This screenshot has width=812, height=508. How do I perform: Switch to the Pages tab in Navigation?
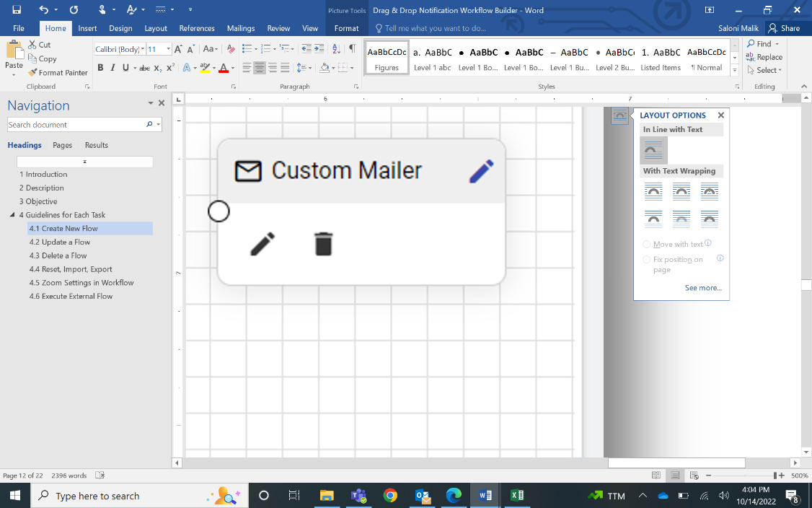point(63,145)
